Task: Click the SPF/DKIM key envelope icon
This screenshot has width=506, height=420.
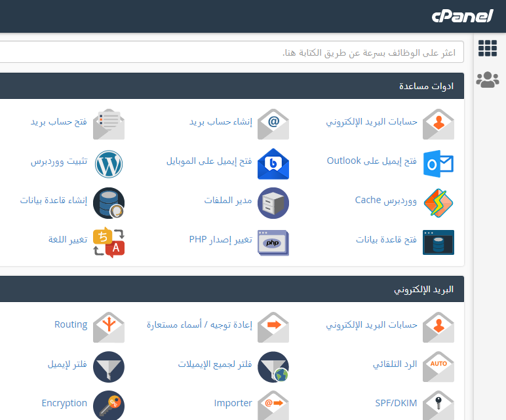Action: [438, 405]
